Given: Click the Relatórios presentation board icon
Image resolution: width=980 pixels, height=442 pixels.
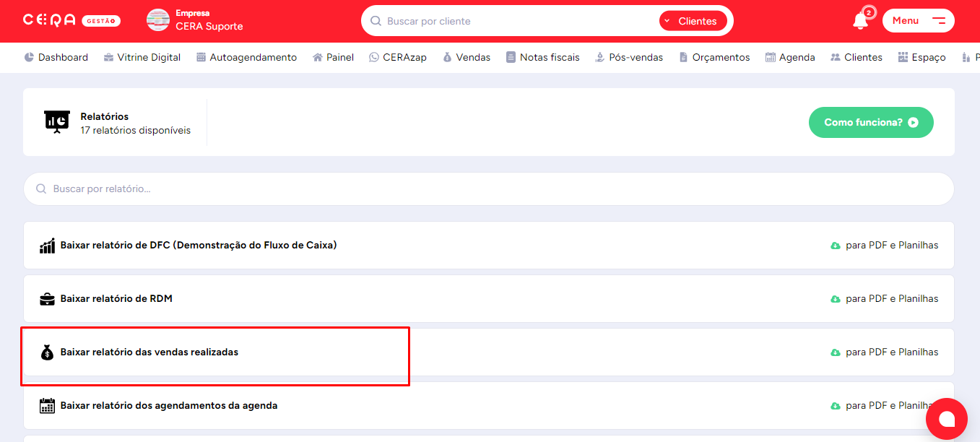Looking at the screenshot, I should pos(56,122).
